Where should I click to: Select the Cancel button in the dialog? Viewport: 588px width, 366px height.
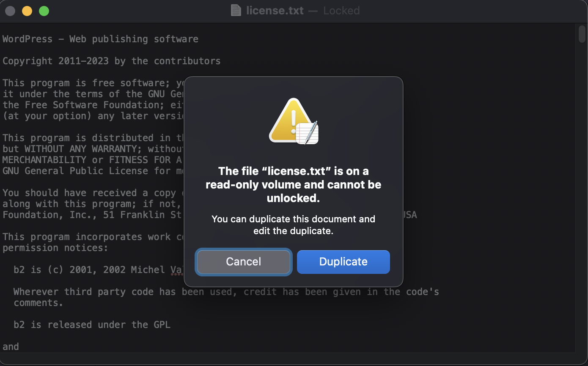(243, 262)
